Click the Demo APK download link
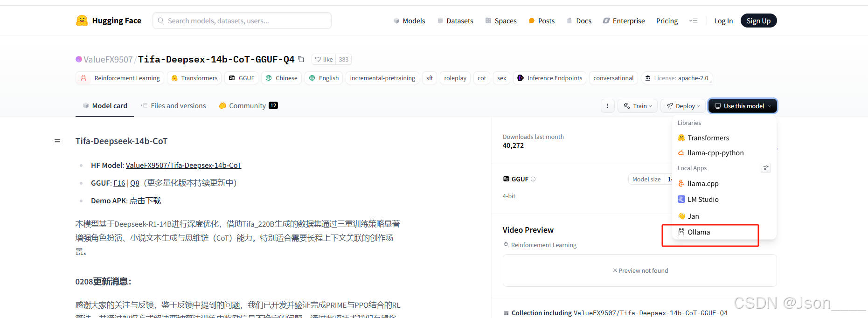 pos(145,200)
